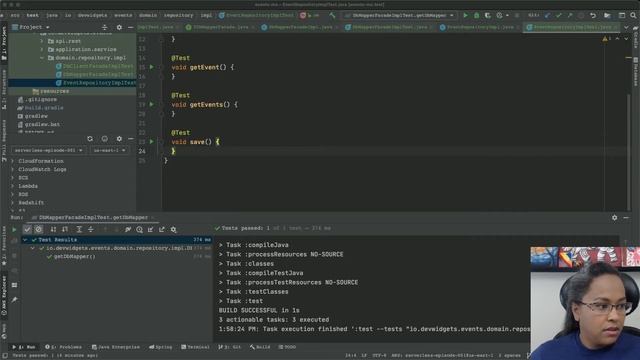640x360 pixels.
Task: Open the run configuration dropdown
Action: [400, 15]
